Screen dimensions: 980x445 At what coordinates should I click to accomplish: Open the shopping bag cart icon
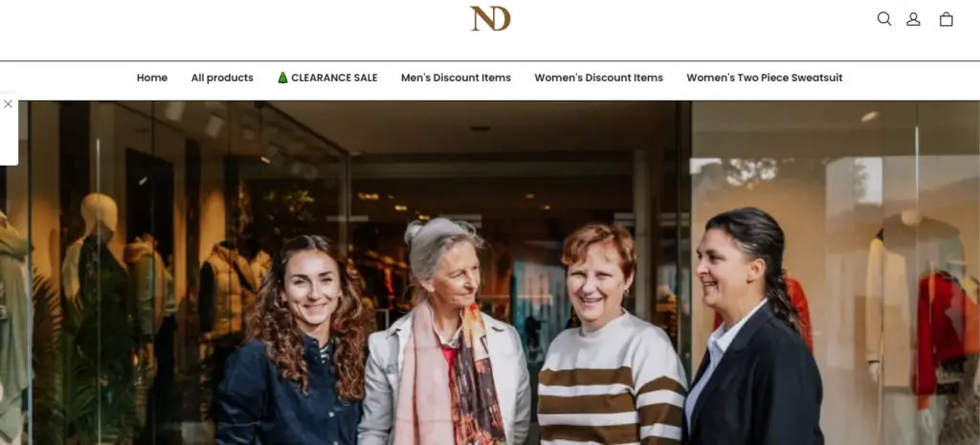point(947,19)
